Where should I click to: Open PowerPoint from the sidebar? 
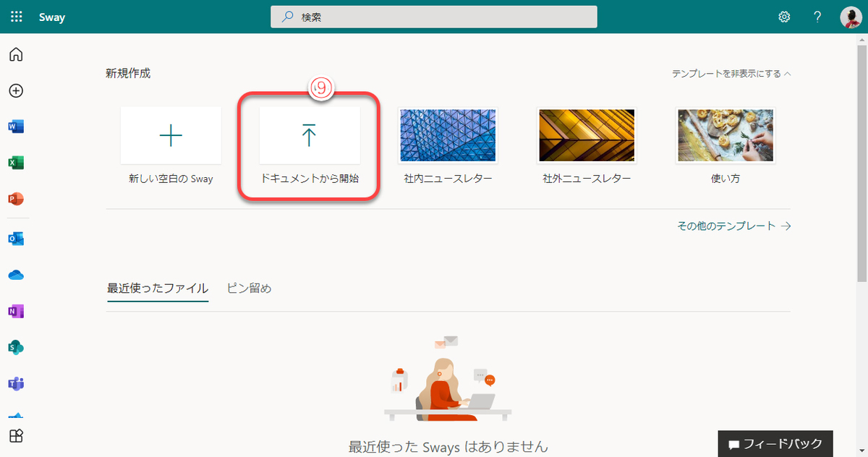(16, 200)
